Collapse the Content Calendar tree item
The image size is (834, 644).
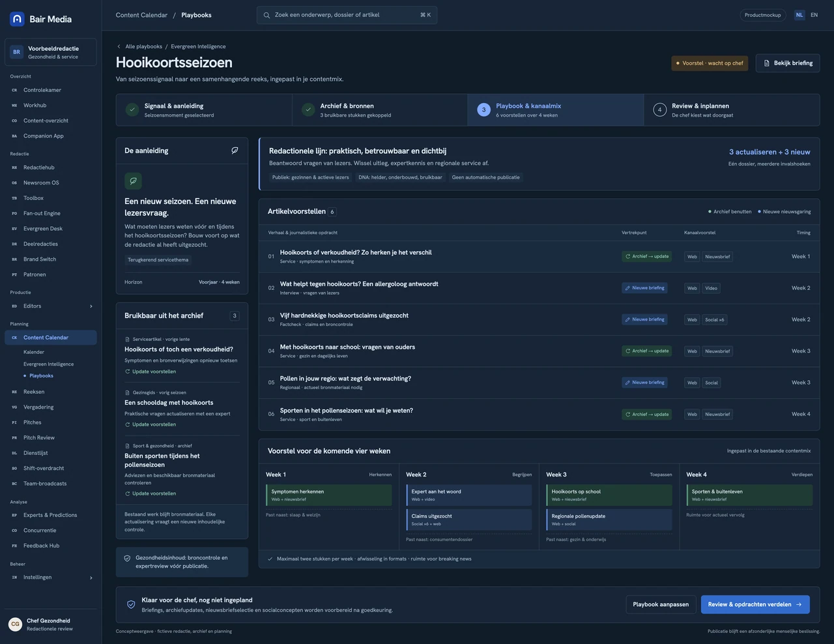click(51, 338)
